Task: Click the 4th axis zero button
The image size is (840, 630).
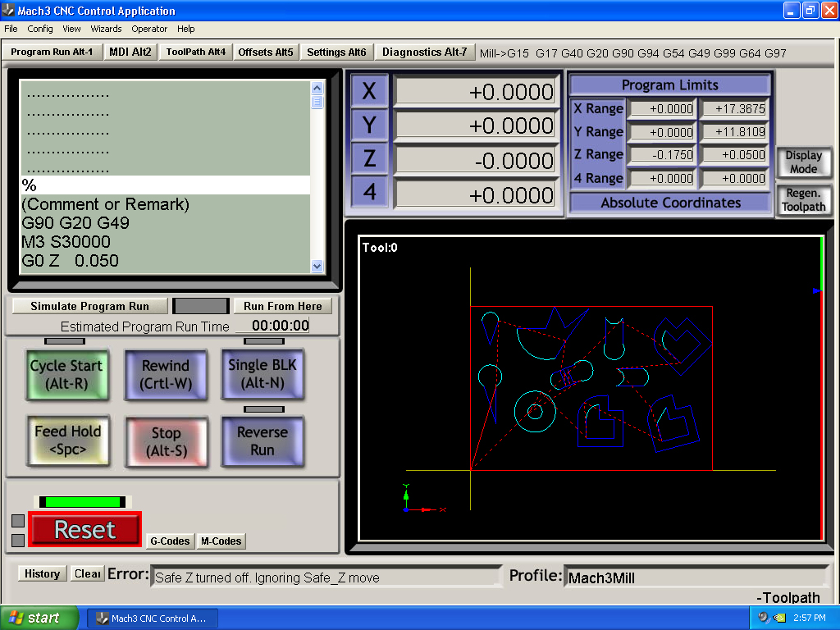Action: point(369,194)
